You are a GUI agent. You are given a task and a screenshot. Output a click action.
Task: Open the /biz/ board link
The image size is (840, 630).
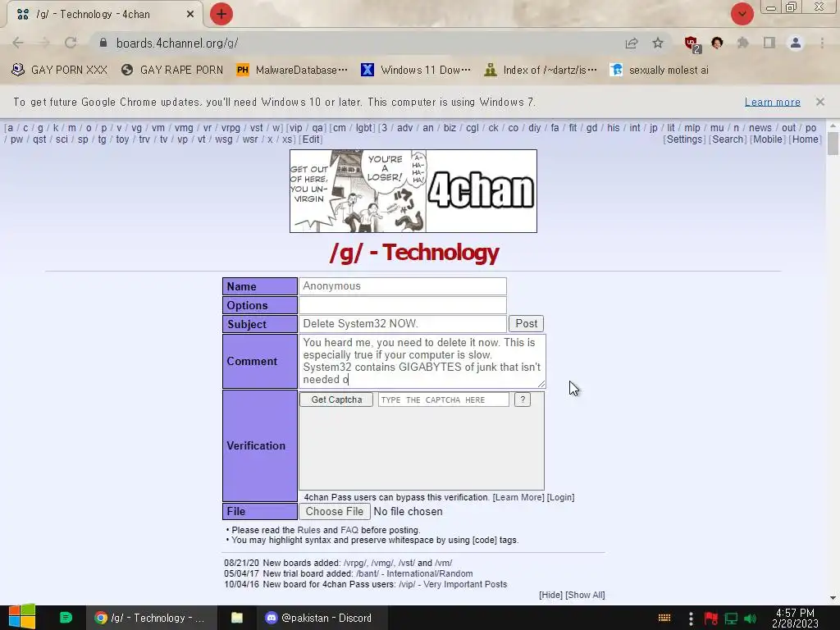pyautogui.click(x=450, y=128)
